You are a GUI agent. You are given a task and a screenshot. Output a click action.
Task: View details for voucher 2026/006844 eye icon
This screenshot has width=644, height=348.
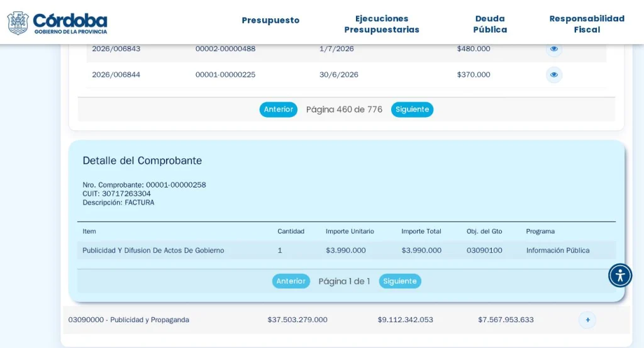point(554,75)
